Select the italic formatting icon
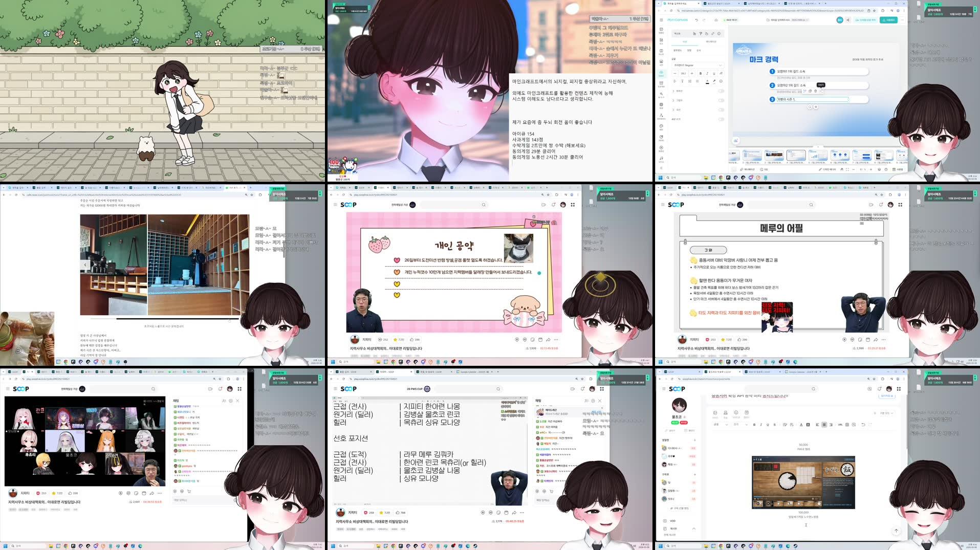Image resolution: width=980 pixels, height=550 pixels. pyautogui.click(x=760, y=425)
